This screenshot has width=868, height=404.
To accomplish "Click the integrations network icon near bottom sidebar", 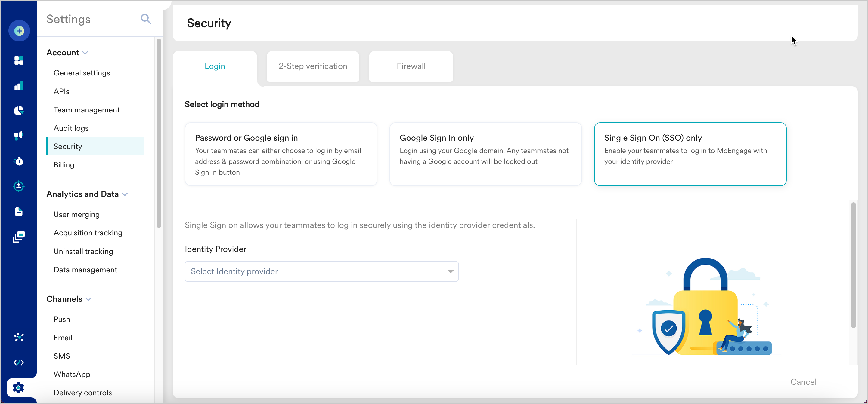I will (x=19, y=337).
